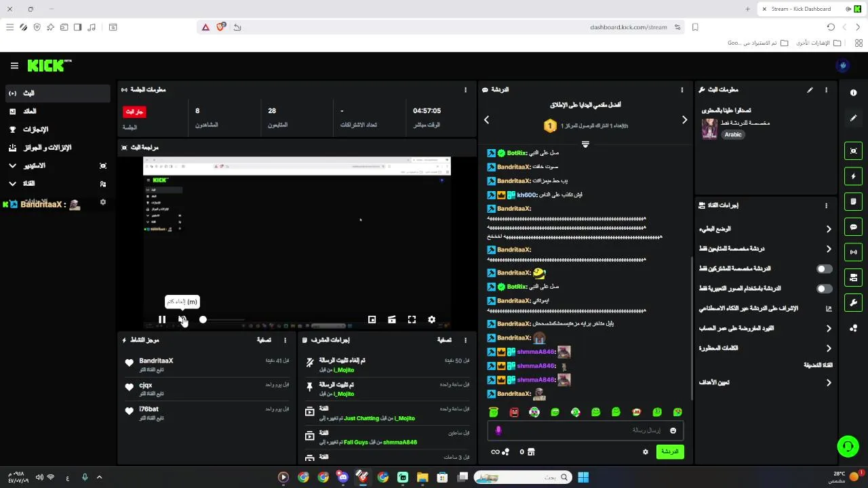Click filter in activity feed panel
The width and height of the screenshot is (868, 488).
coord(264,340)
